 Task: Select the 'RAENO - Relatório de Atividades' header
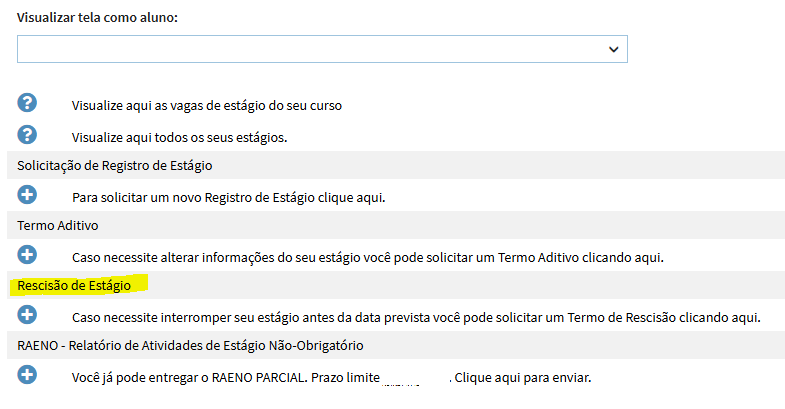(x=189, y=346)
